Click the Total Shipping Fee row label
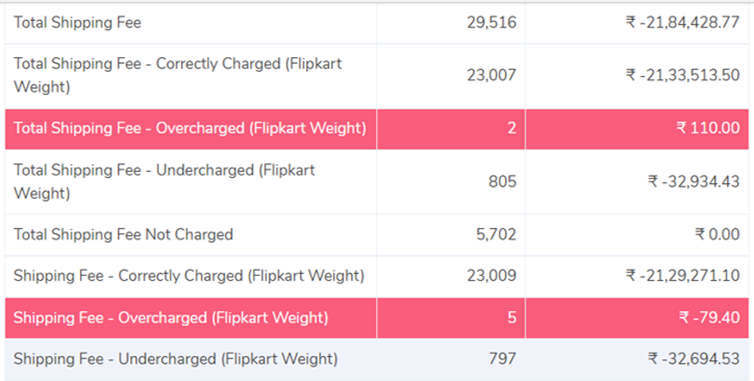Image resolution: width=754 pixels, height=381 pixels. (x=77, y=23)
